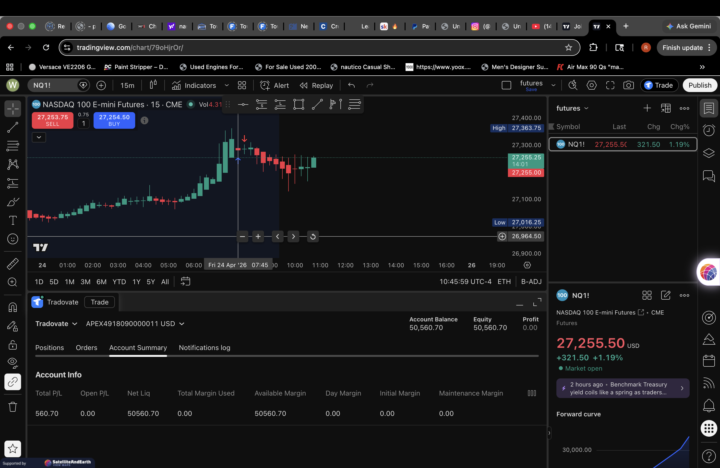Open the Positions tab
The image size is (720, 468).
tap(50, 348)
